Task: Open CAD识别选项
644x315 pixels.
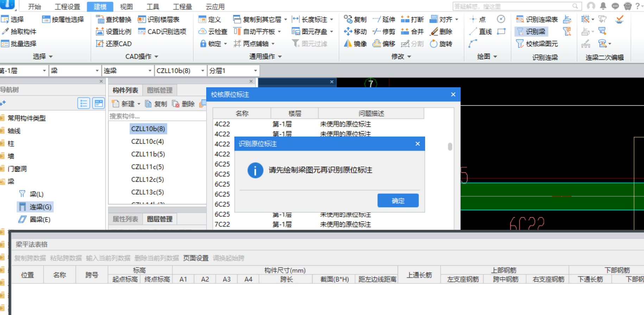Action: tap(162, 31)
